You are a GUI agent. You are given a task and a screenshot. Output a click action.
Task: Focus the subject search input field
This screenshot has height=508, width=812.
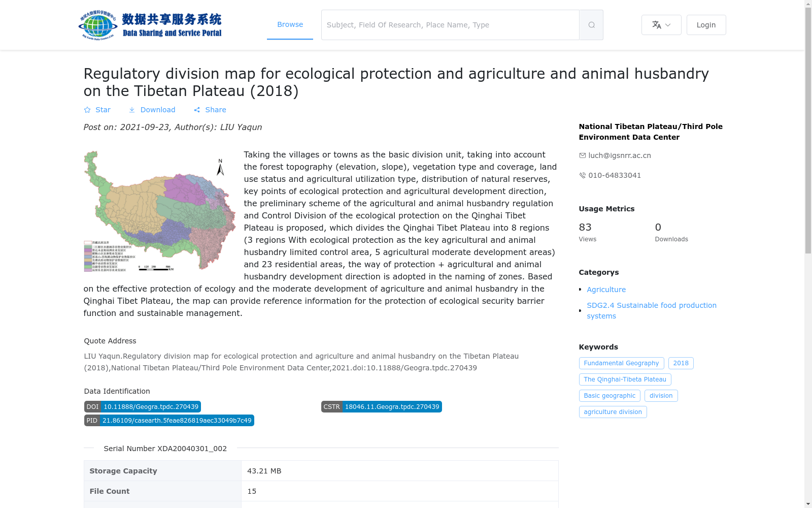tap(450, 25)
